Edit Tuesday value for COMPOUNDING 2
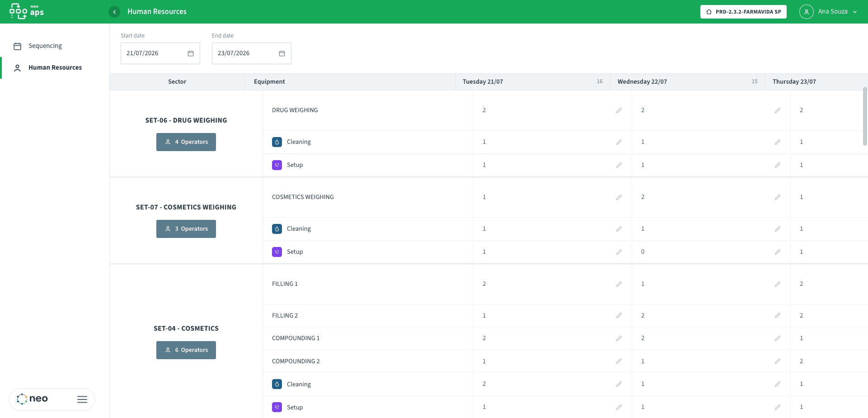This screenshot has height=418, width=868. (619, 361)
